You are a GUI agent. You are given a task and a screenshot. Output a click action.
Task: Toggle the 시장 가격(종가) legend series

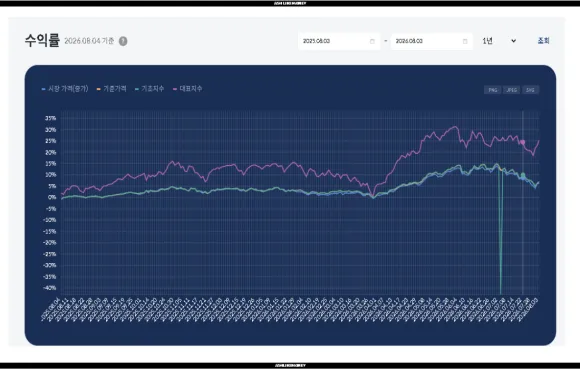(65, 89)
